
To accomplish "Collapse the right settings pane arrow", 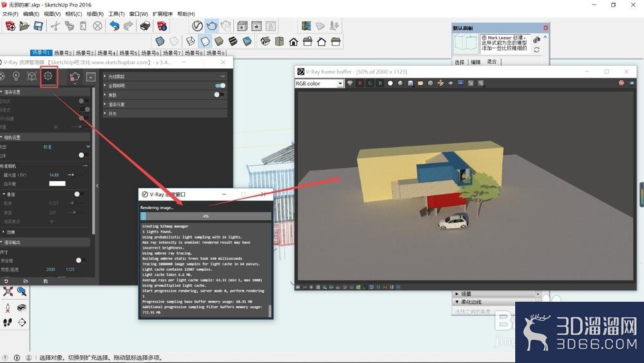I will [x=97, y=186].
